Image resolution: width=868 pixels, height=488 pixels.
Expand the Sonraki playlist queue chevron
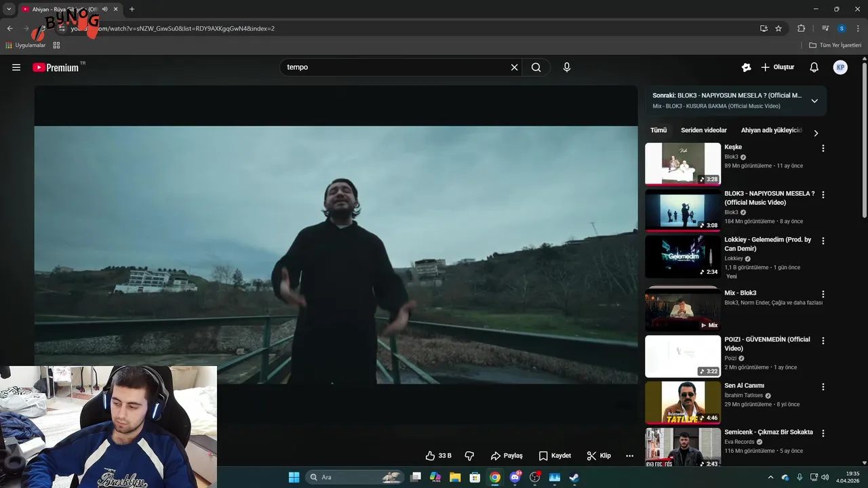(x=814, y=101)
